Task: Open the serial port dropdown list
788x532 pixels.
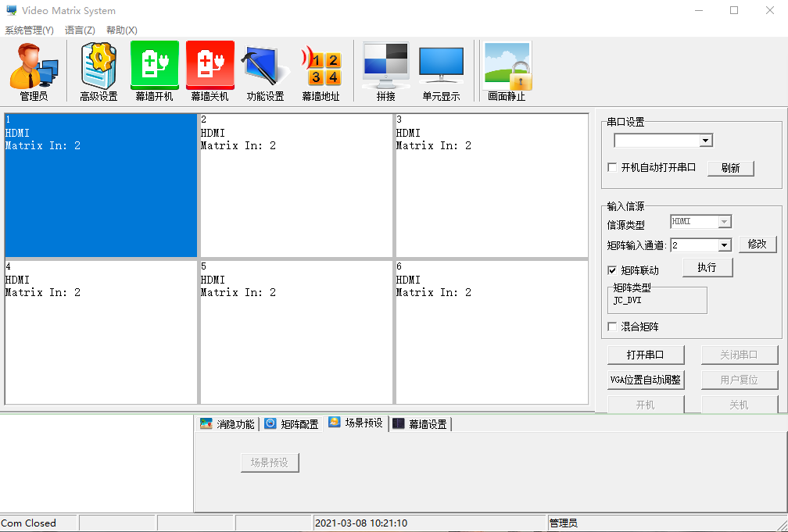Action: pos(706,141)
